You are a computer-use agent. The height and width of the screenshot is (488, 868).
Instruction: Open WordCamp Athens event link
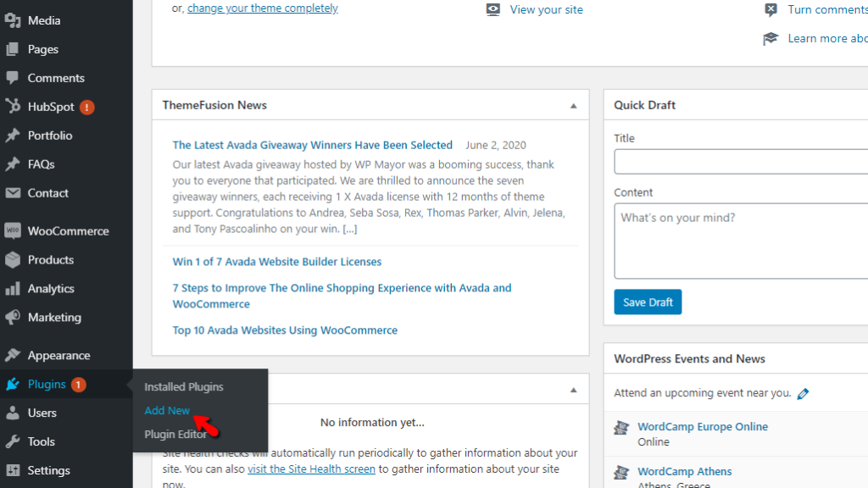point(685,471)
